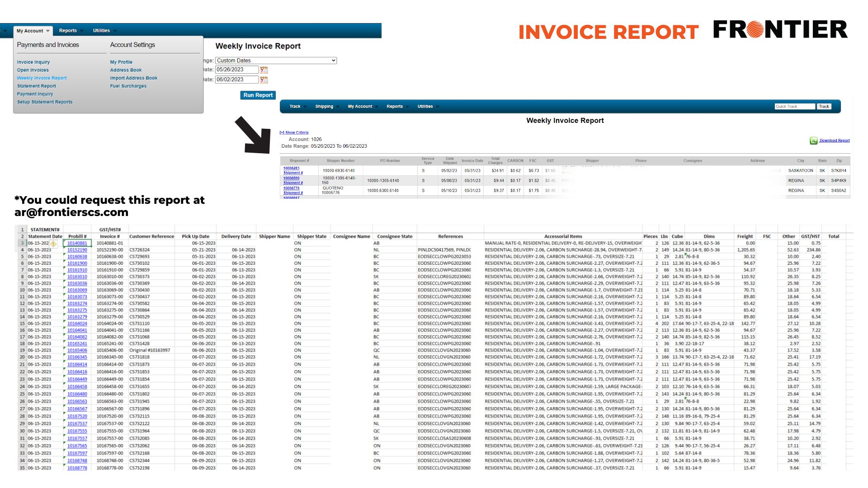Click the Freight column header cell
The width and height of the screenshot is (868, 488).
click(745, 237)
